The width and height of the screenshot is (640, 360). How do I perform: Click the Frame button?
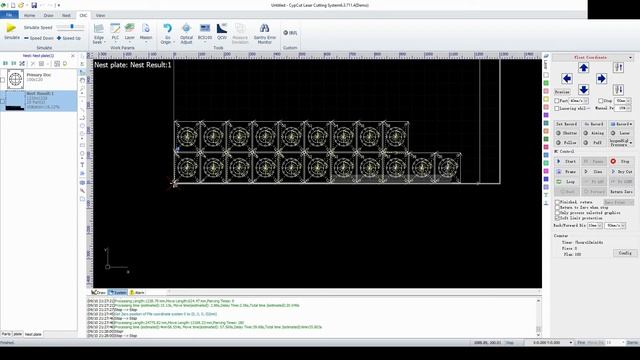(x=567, y=172)
